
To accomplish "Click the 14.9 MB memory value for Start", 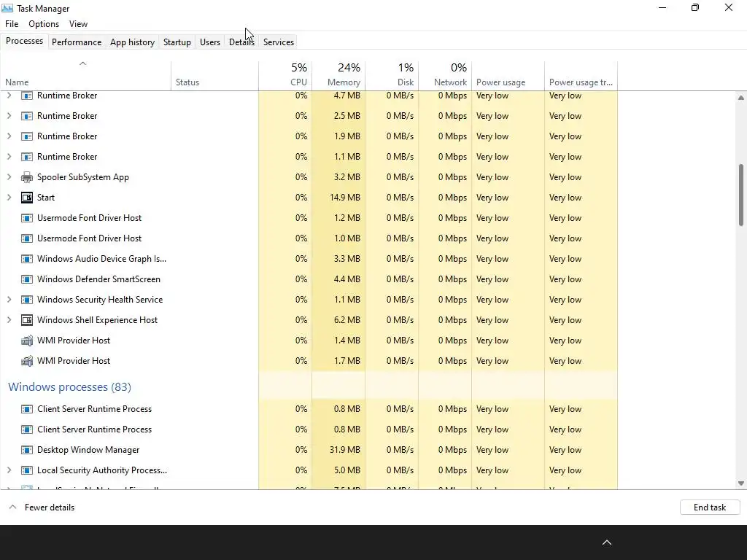I will pos(345,198).
